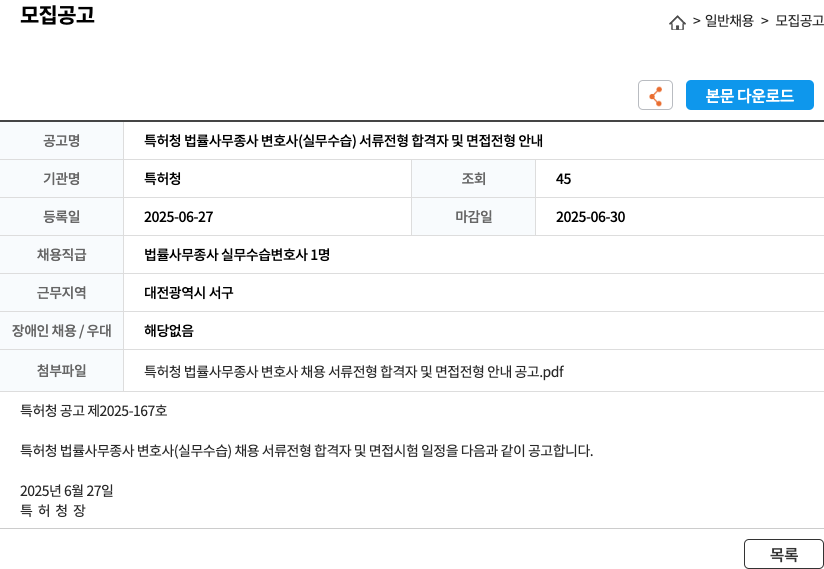Viewport: 824px width, 569px height.
Task: Click the 마감일 label cell
Action: point(473,217)
